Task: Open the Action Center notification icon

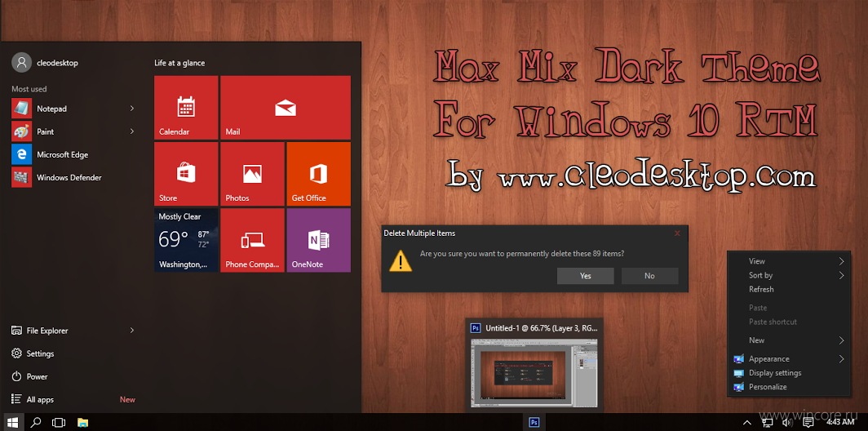Action: [808, 423]
